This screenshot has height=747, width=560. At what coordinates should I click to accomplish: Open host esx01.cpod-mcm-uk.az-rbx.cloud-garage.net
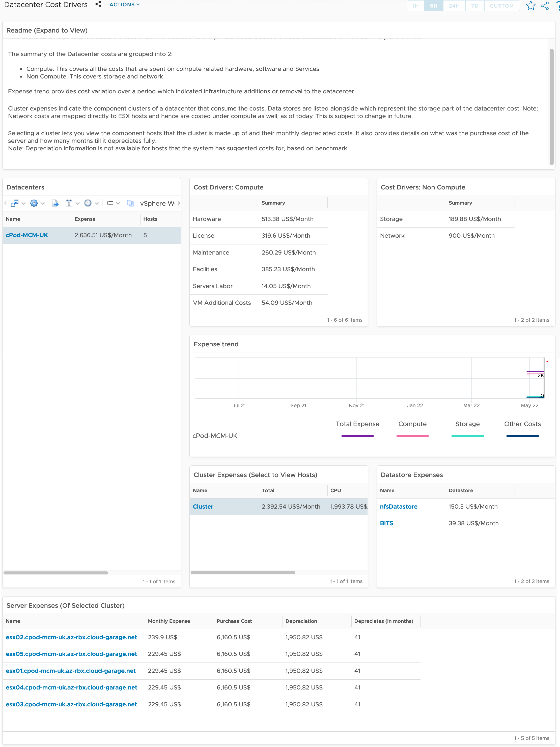[x=71, y=671]
